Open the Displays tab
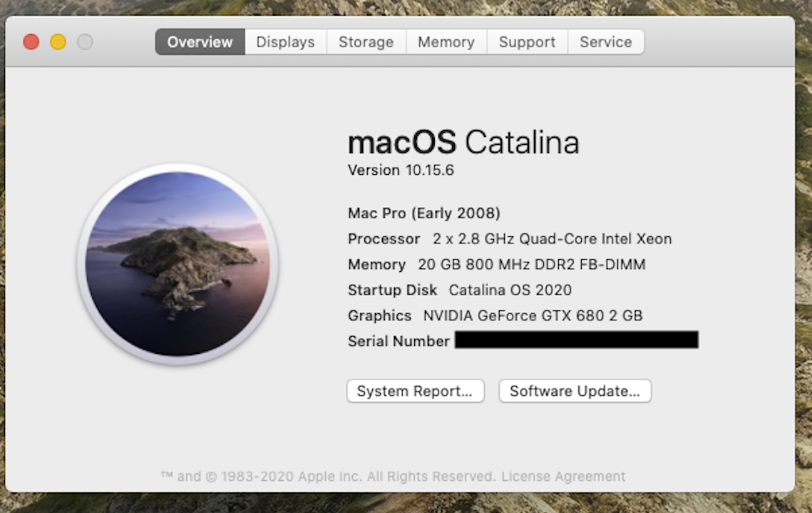Viewport: 812px width, 513px height. (x=285, y=42)
